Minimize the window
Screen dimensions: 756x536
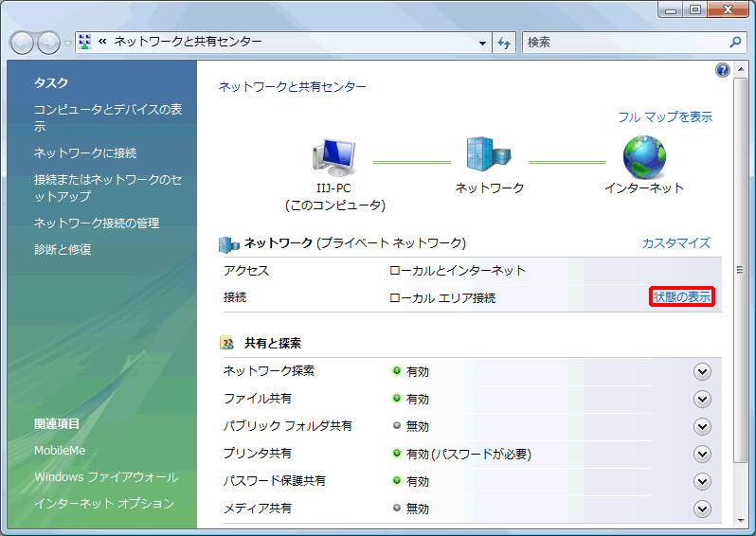point(671,9)
